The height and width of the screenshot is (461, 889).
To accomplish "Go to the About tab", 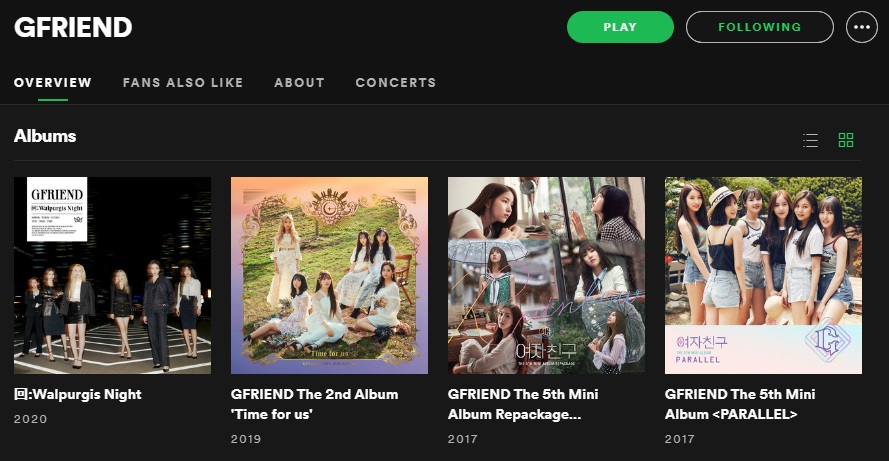I will point(299,83).
